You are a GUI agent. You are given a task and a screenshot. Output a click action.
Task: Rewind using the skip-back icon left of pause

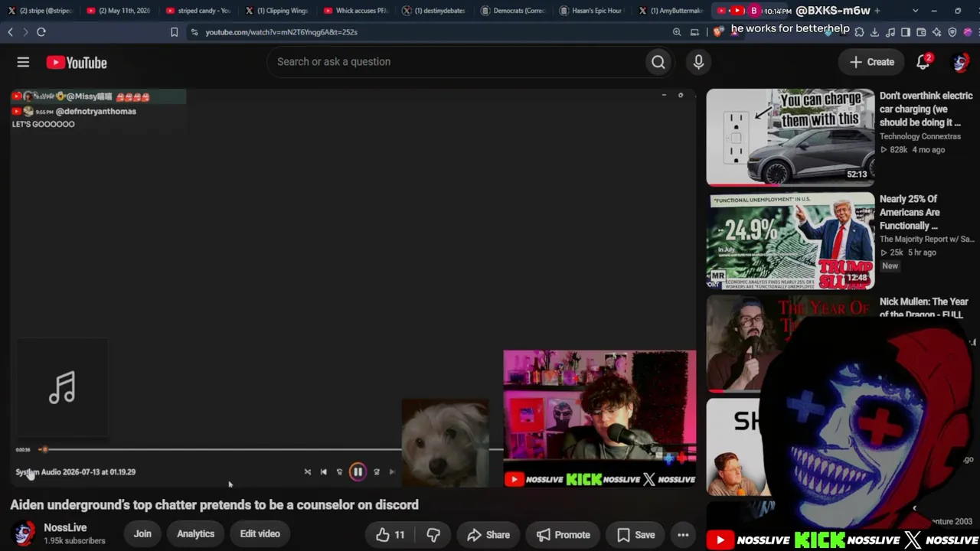(340, 472)
